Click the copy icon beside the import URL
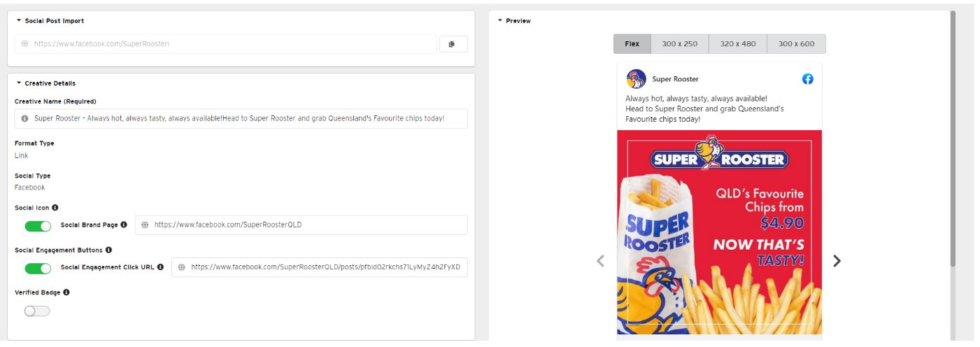 pyautogui.click(x=453, y=44)
